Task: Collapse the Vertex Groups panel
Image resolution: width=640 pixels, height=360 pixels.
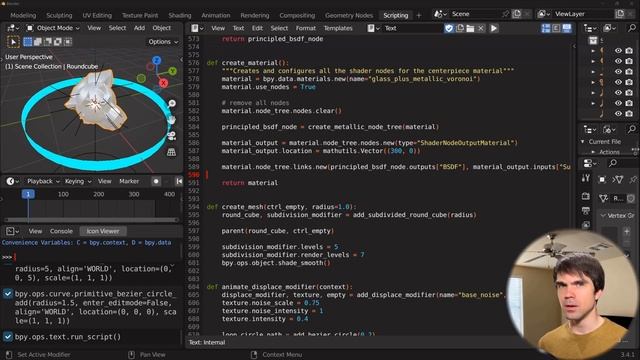Action: tap(603, 215)
